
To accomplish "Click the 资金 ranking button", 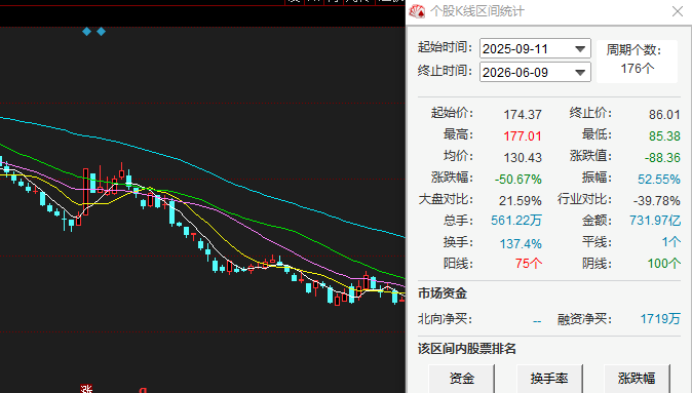I will pos(462,379).
